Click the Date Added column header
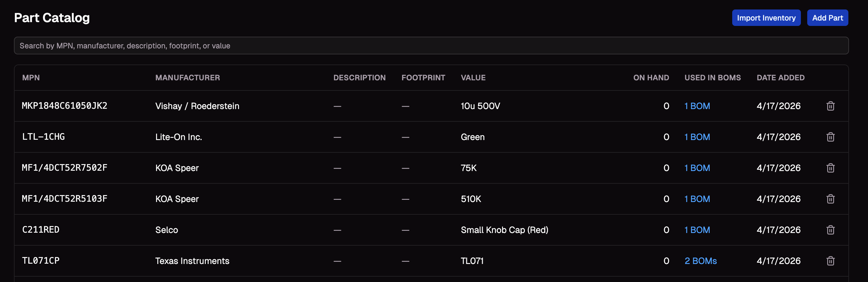 tap(780, 77)
